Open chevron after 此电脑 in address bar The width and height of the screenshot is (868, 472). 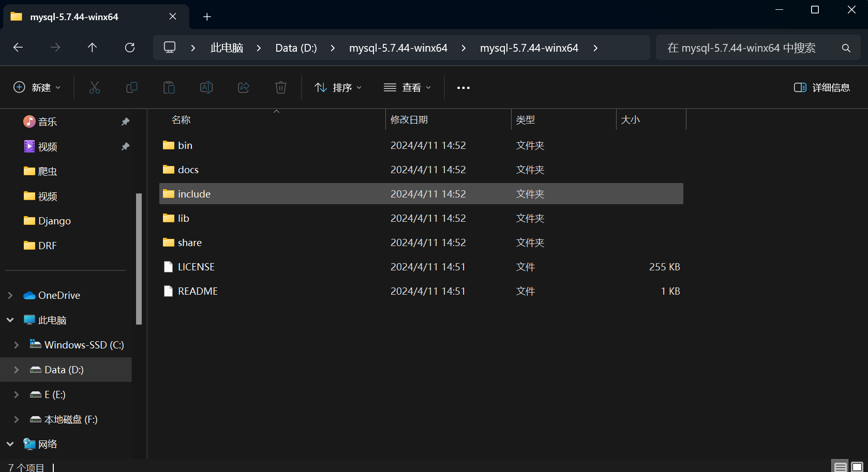click(x=259, y=48)
